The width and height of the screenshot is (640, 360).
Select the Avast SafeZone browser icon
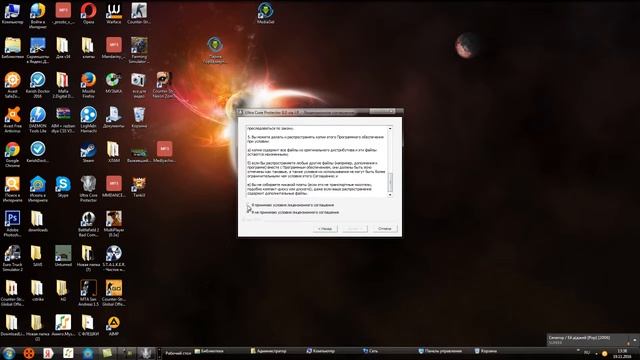12,85
